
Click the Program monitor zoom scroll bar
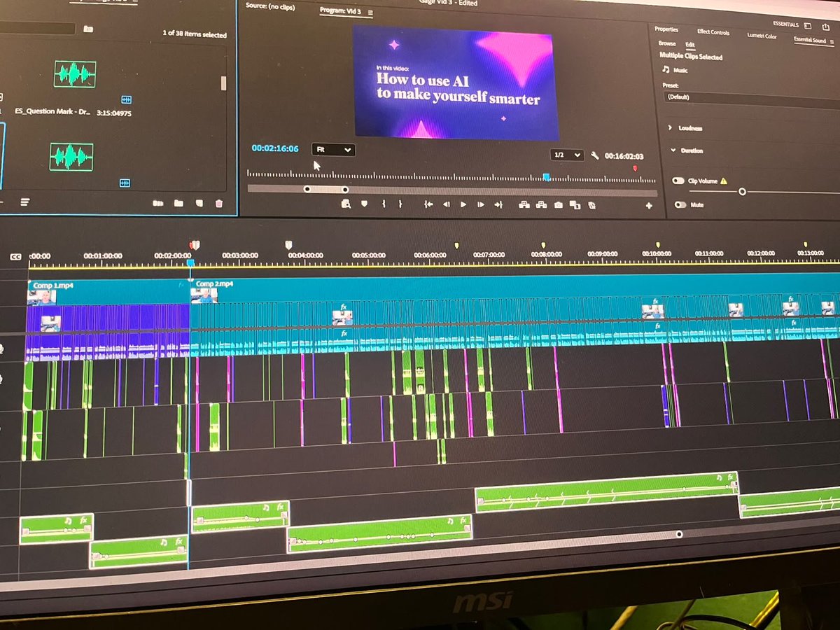coord(325,189)
